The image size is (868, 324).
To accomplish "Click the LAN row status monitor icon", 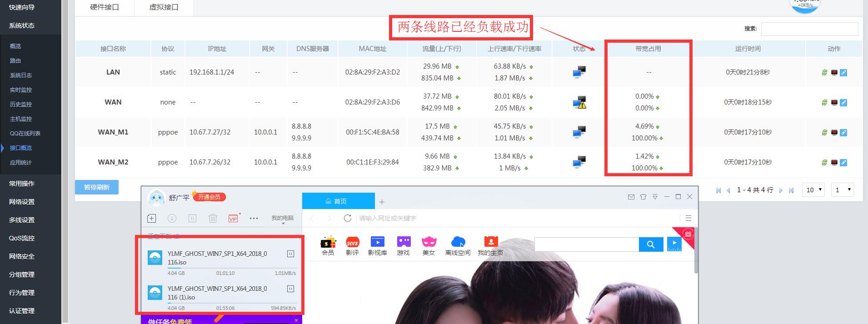I will [579, 72].
